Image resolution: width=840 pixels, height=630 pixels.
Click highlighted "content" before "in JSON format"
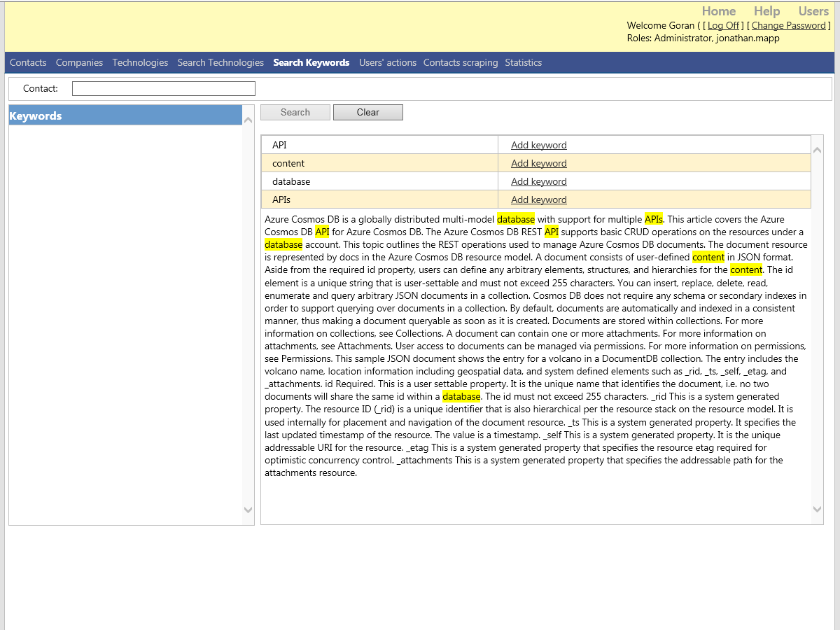708,257
